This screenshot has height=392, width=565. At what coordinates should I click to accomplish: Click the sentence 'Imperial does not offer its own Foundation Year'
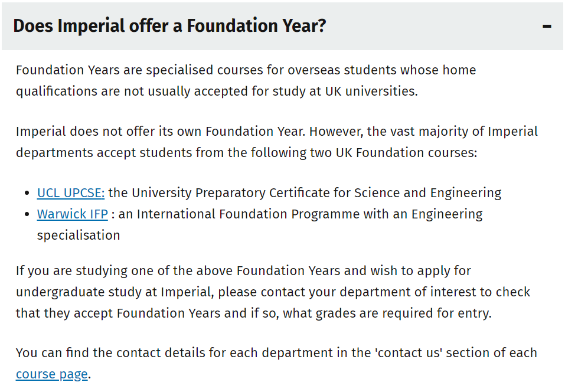click(161, 132)
